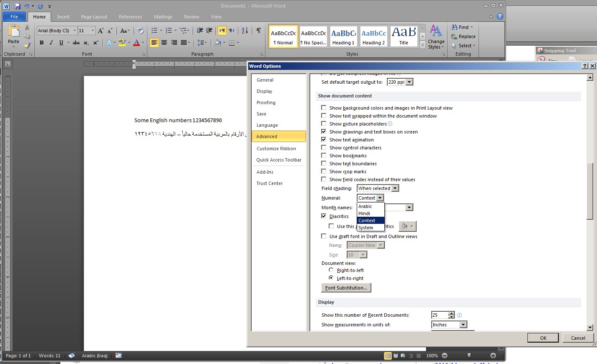Click the Save icon in Quick Access Toolbar
This screenshot has height=364, width=597.
18,6
